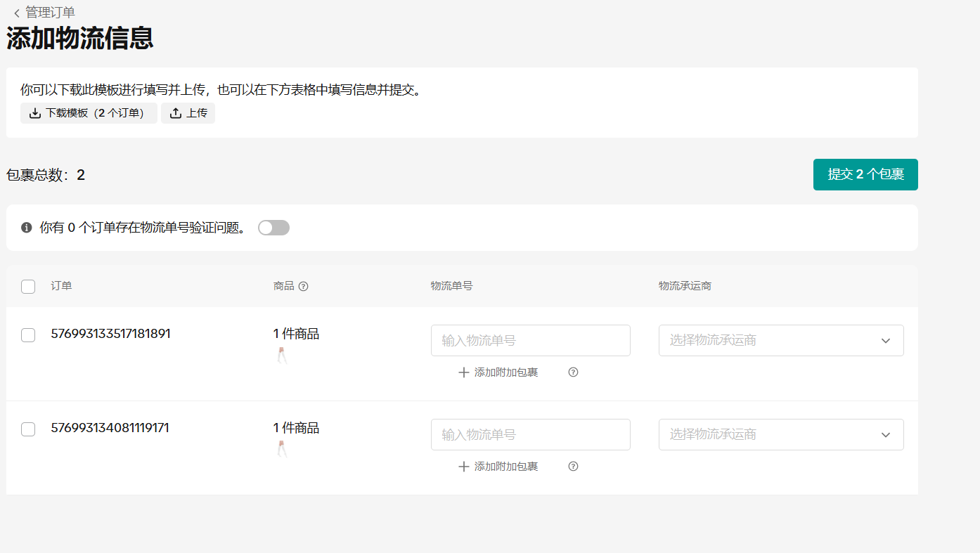Click the back arrow next to 管理订单
This screenshot has width=980, height=553.
click(x=16, y=13)
